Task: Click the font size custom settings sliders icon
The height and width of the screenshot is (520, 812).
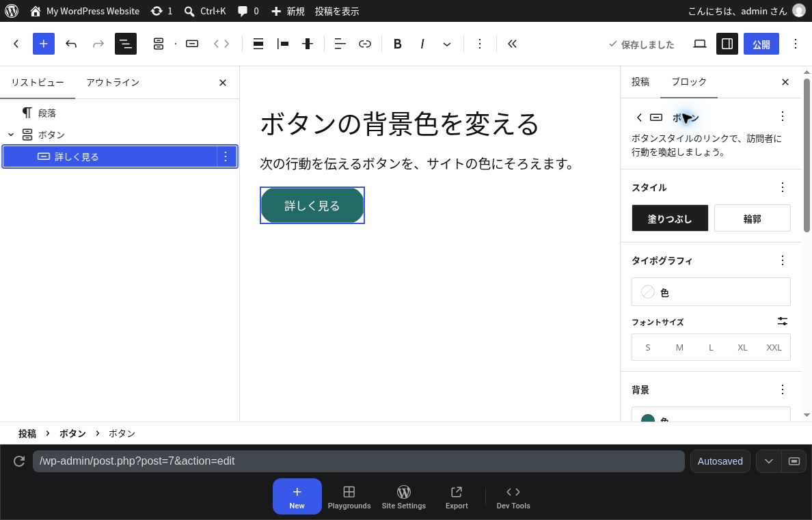Action: point(783,322)
